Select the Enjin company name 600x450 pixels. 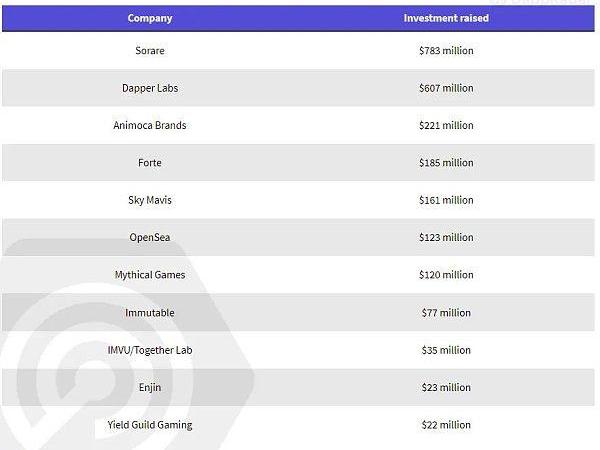coord(150,387)
